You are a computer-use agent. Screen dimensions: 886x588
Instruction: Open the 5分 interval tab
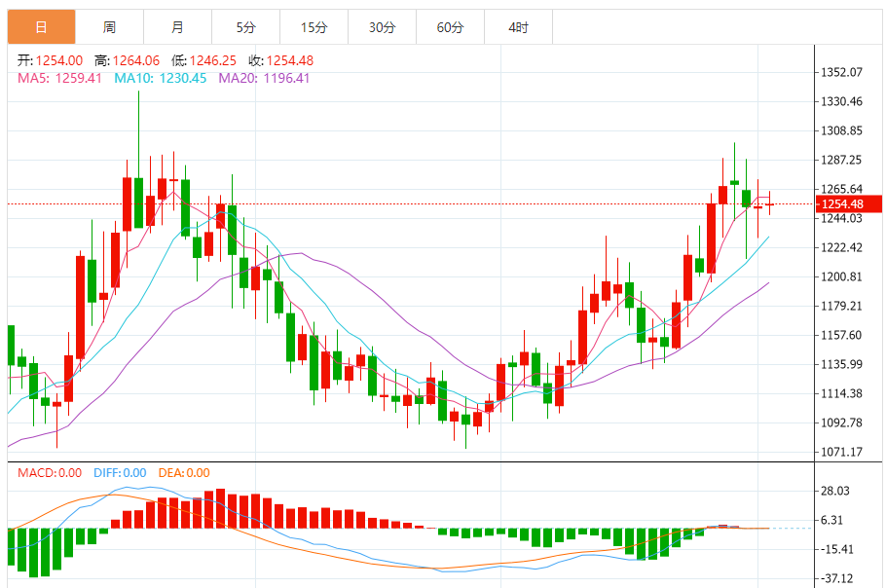(245, 26)
